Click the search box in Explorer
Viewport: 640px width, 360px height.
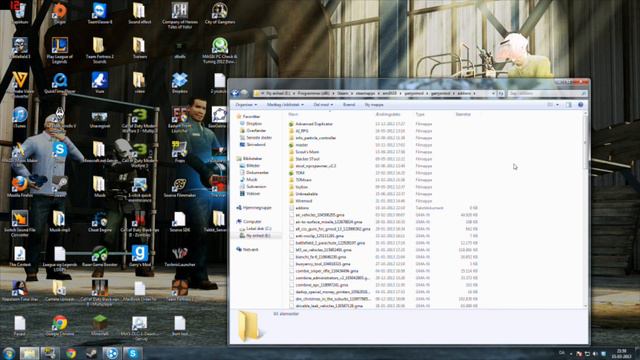[x=548, y=93]
